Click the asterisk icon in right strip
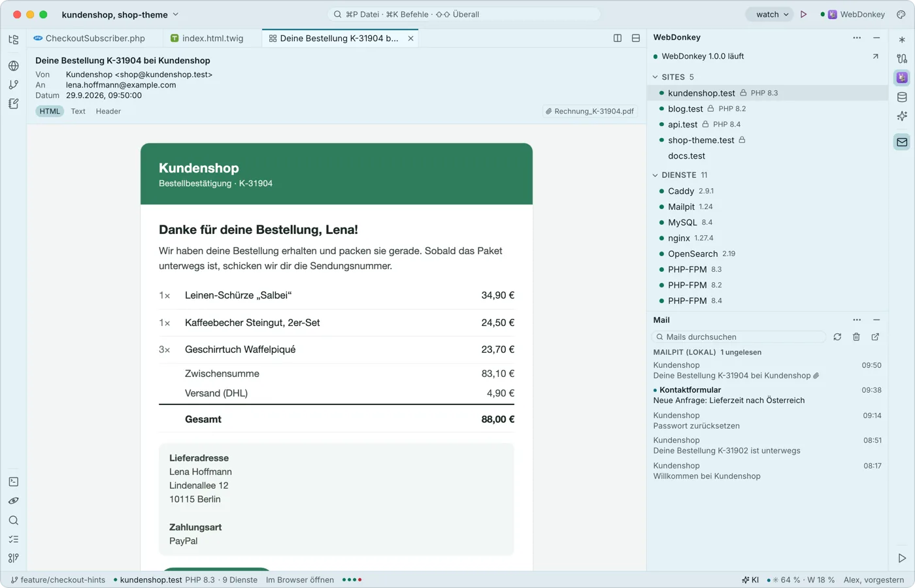This screenshot has height=588, width=915. click(x=902, y=40)
